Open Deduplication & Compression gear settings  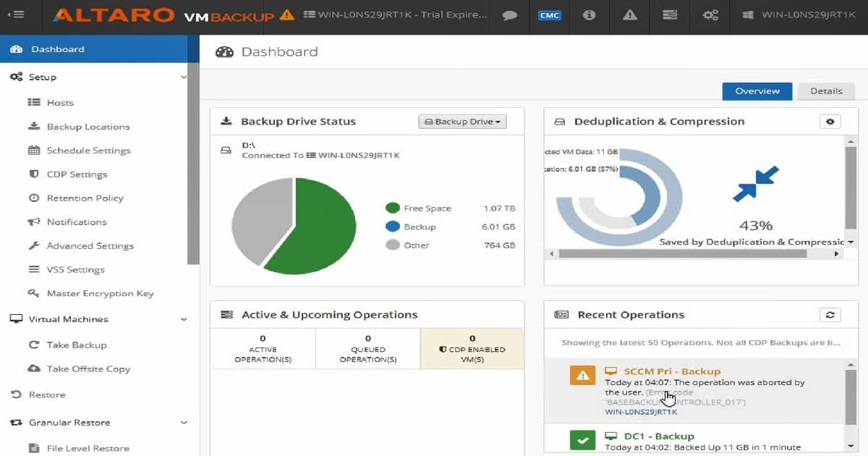830,122
